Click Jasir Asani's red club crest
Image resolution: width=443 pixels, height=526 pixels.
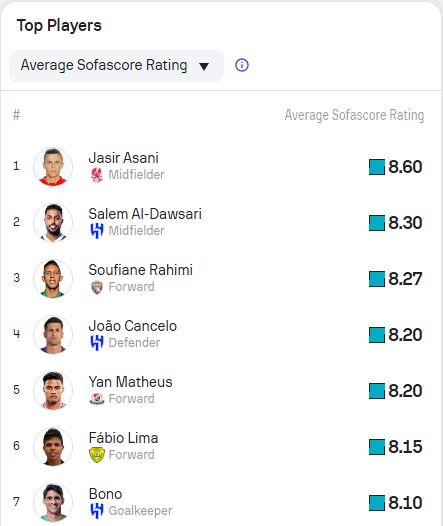(97, 175)
